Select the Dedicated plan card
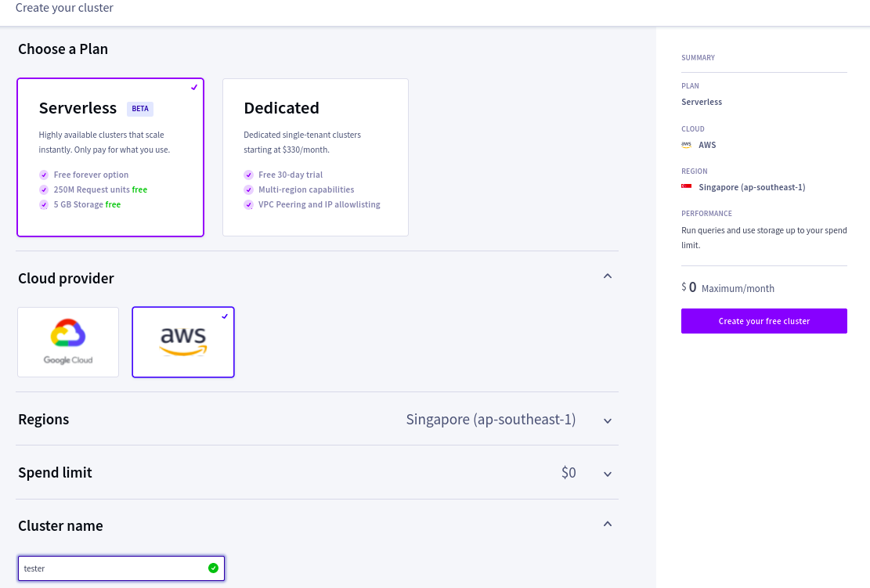Image resolution: width=870 pixels, height=588 pixels. (x=315, y=157)
